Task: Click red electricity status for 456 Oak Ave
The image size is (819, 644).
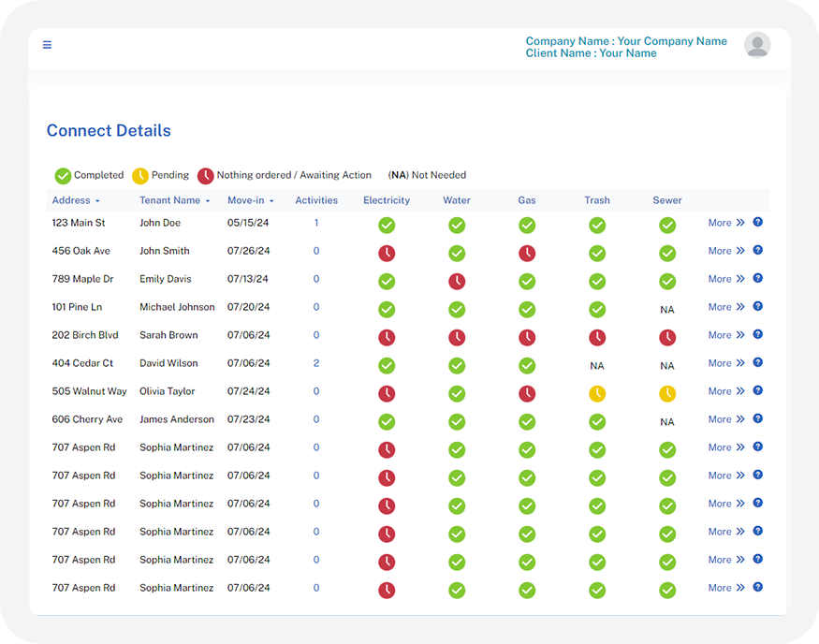Action: click(387, 254)
